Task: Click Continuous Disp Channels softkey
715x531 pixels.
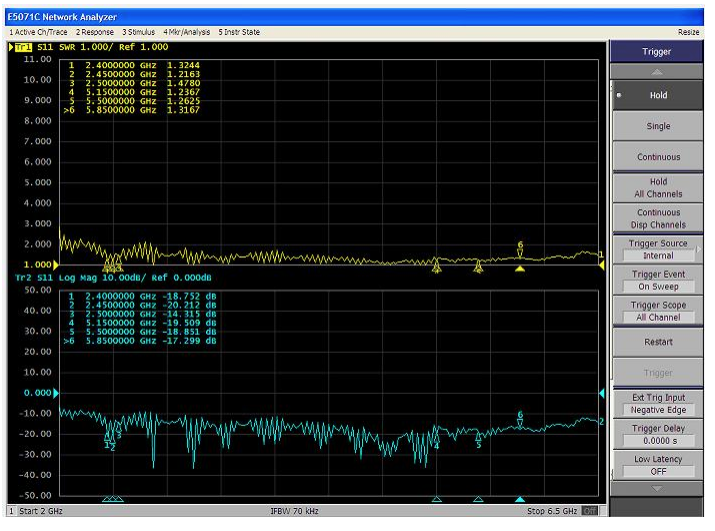Action: click(658, 219)
